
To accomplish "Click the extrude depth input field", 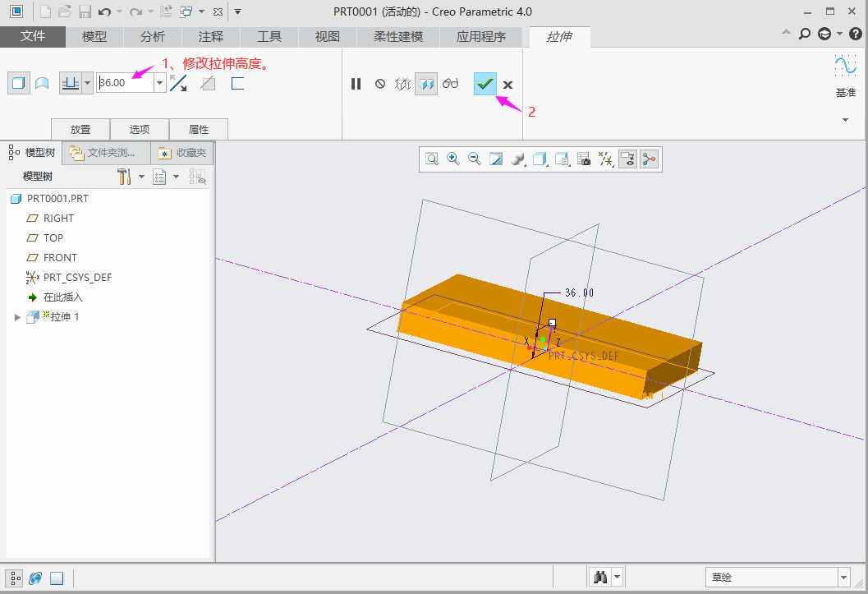I will [124, 83].
